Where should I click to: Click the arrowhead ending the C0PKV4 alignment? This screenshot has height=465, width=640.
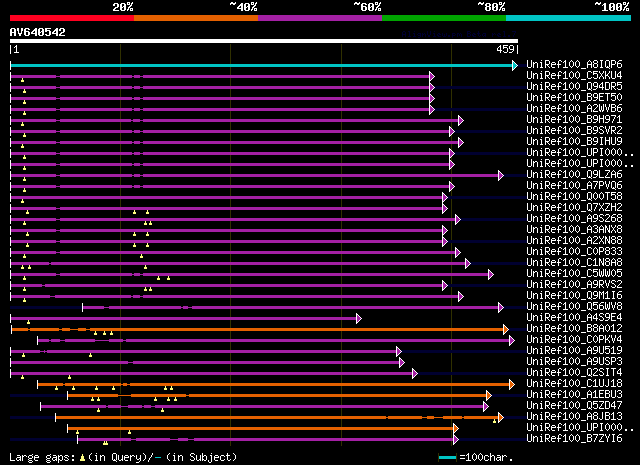(x=512, y=340)
